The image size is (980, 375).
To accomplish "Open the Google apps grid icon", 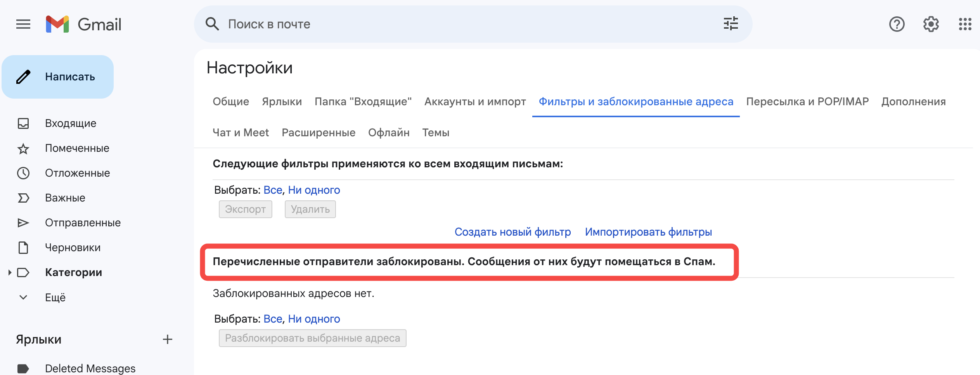I will 965,24.
